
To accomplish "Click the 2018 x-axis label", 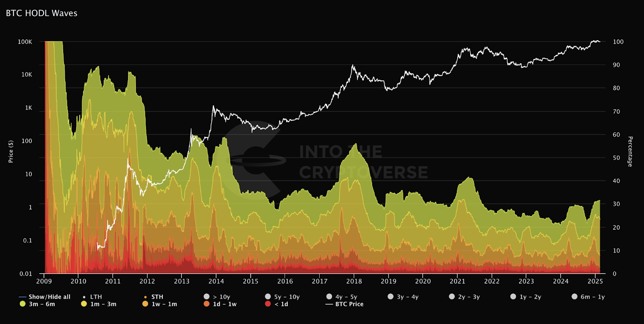I will (x=354, y=281).
